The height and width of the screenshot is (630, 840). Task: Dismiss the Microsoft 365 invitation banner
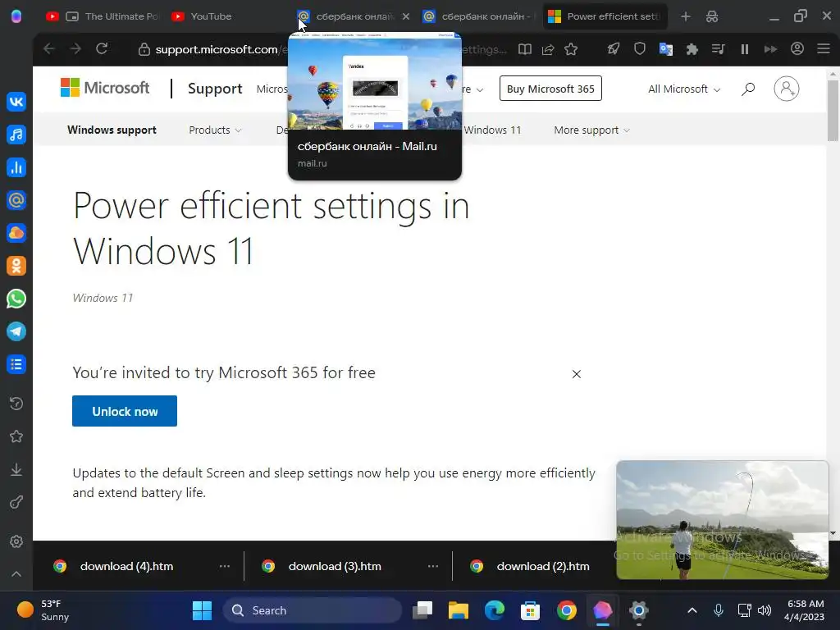[x=577, y=374]
